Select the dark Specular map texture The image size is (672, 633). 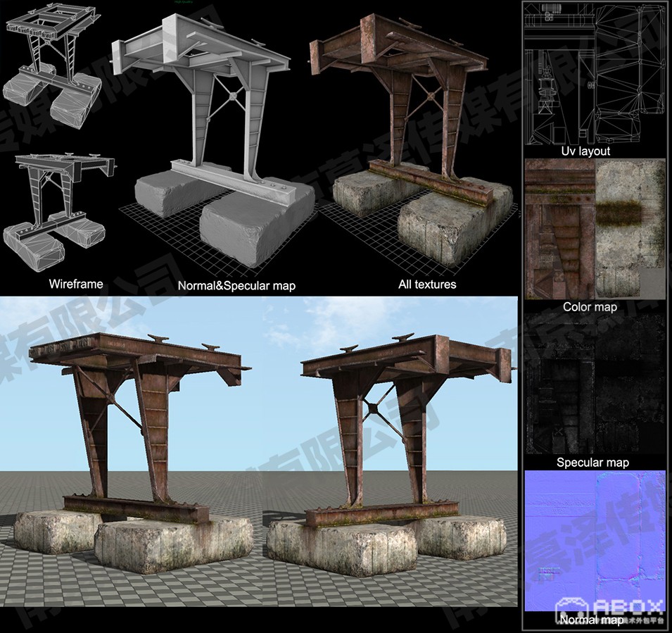[595, 384]
